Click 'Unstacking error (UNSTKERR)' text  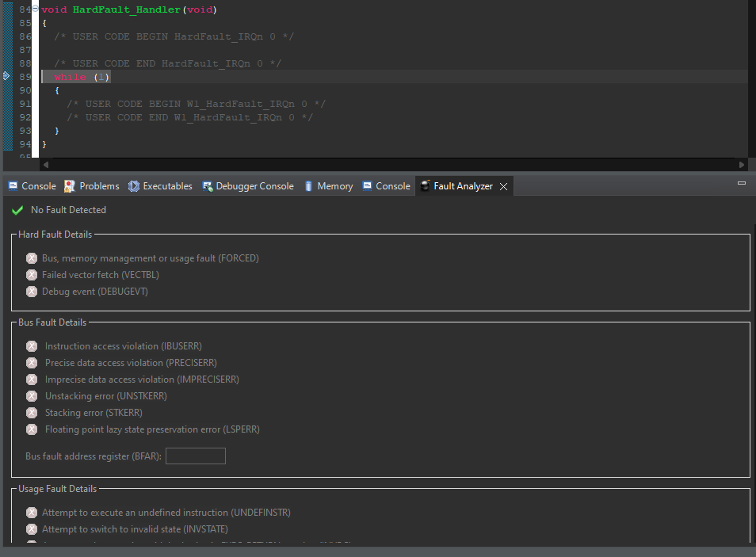[106, 396]
